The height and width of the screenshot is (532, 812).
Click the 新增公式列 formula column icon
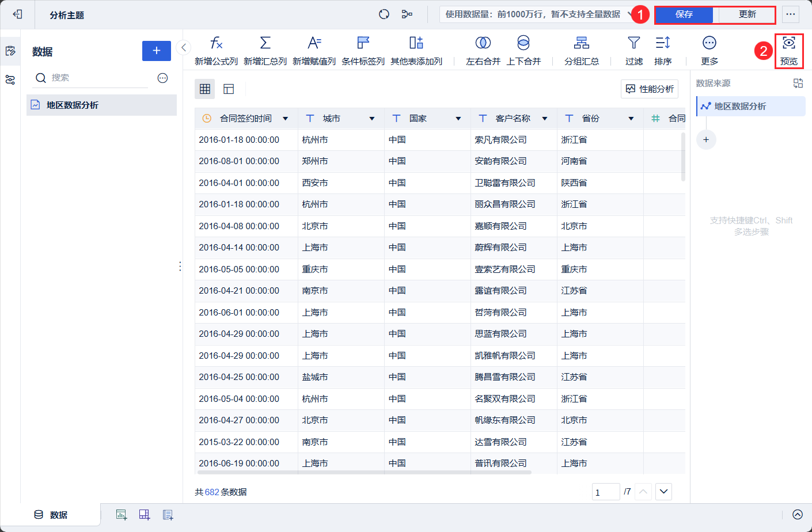(216, 43)
